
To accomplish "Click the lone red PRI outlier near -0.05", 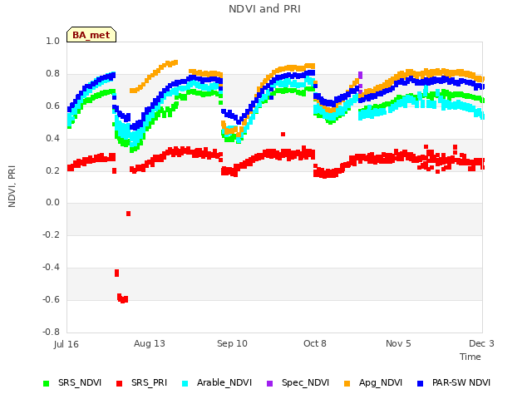I will coord(128,214).
